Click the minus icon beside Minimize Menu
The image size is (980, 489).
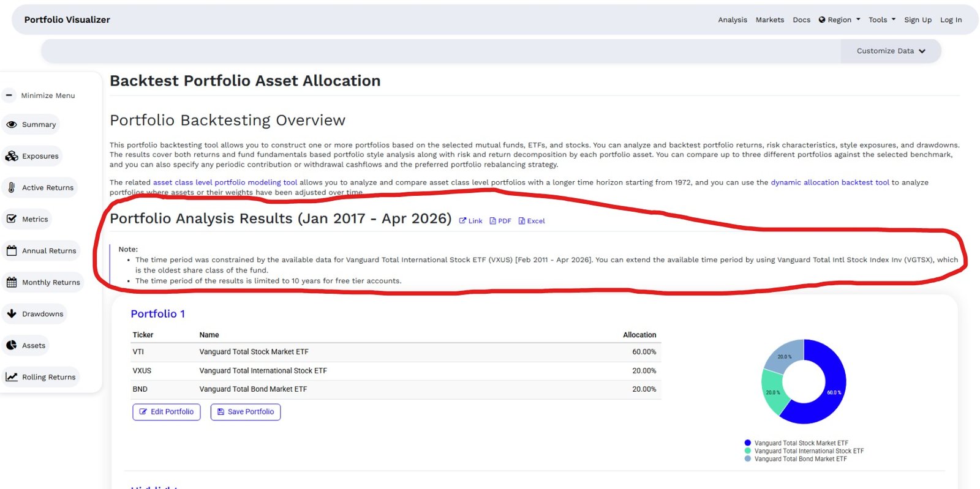point(9,95)
